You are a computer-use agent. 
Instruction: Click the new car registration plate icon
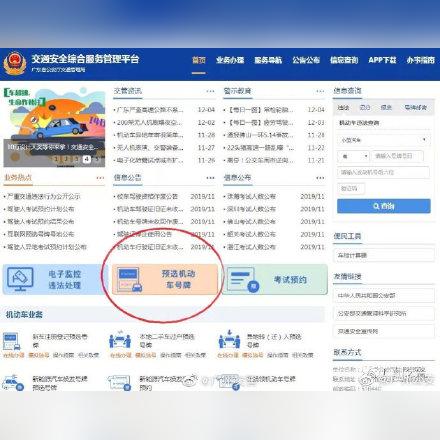11,341
